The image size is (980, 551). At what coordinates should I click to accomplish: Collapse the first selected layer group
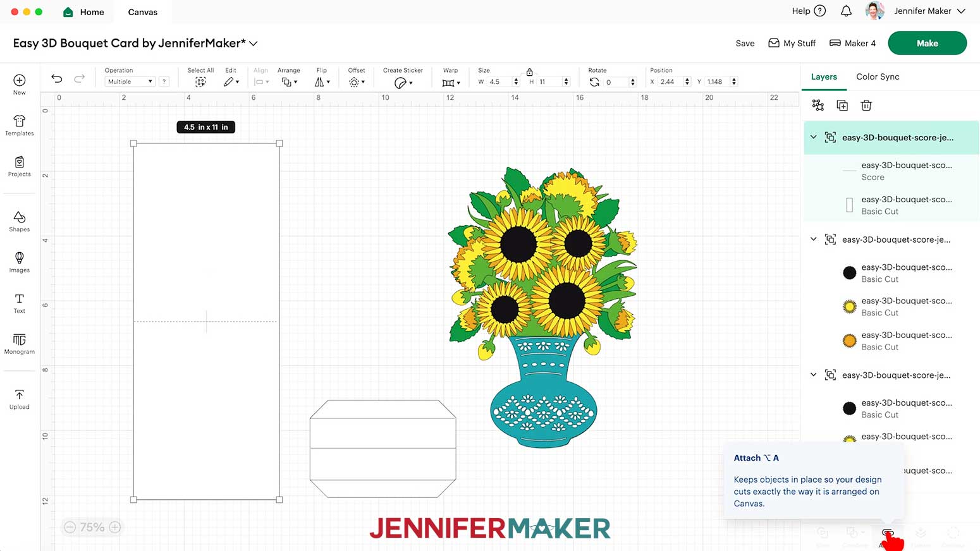pos(814,137)
